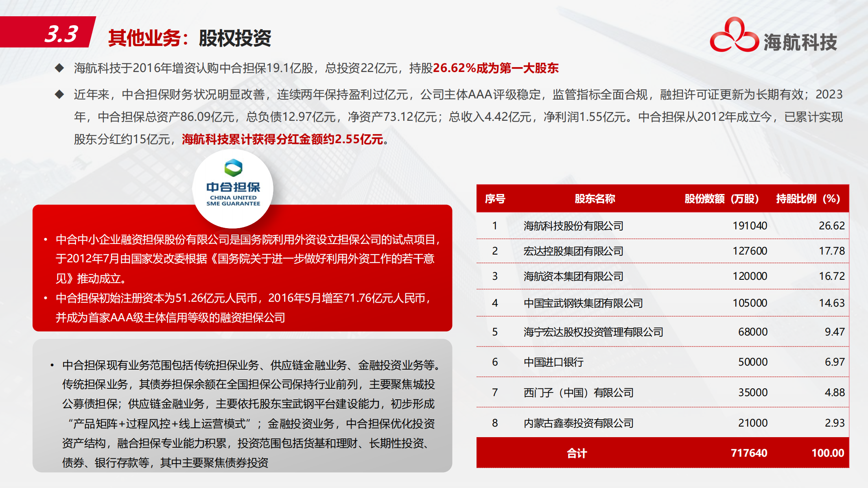Click the share count 191040

coord(750,226)
